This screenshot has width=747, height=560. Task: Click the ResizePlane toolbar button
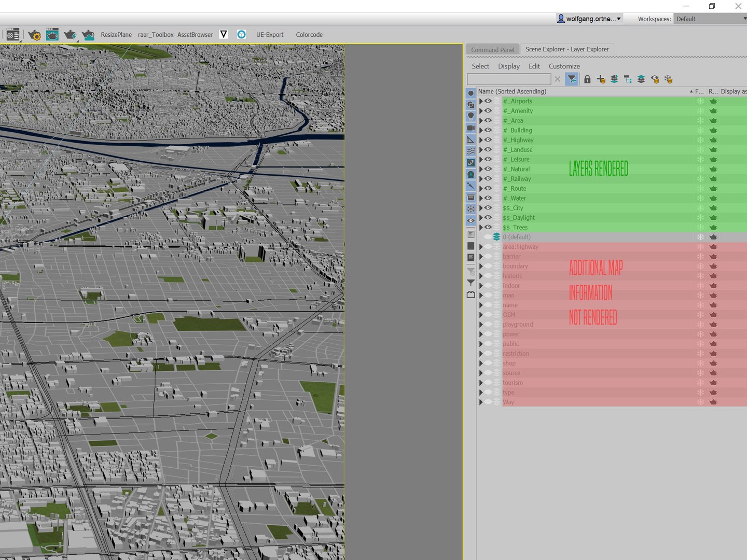point(116,35)
